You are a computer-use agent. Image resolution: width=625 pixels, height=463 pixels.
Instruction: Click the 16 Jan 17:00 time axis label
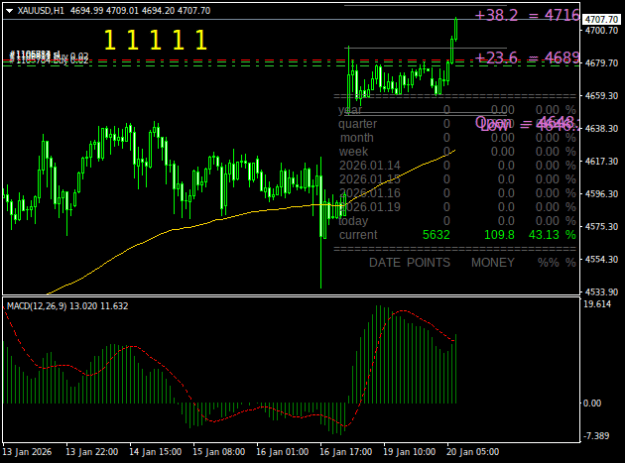coord(346,452)
